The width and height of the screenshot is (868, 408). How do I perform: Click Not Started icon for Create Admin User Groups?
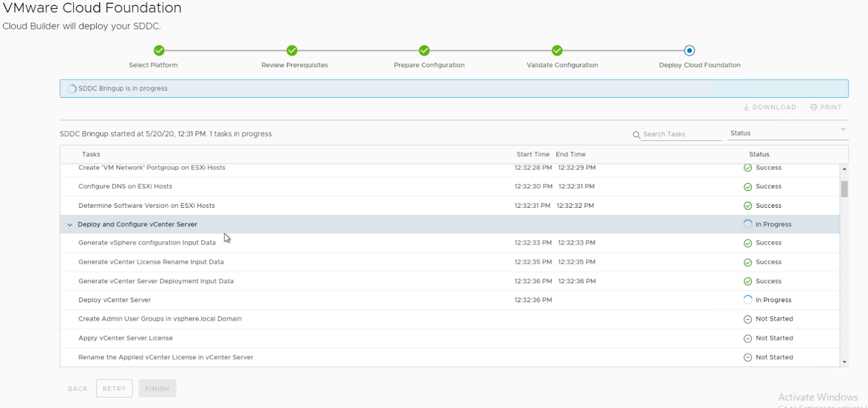click(x=748, y=319)
